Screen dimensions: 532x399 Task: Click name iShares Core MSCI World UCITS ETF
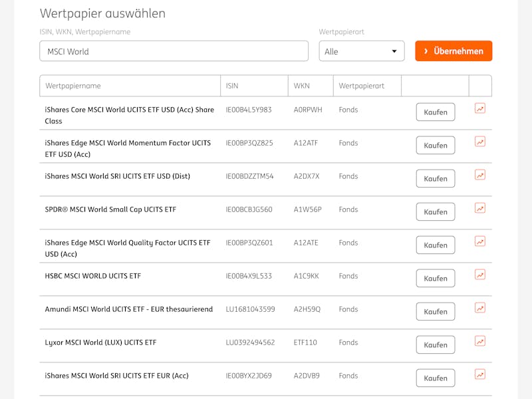tap(129, 115)
